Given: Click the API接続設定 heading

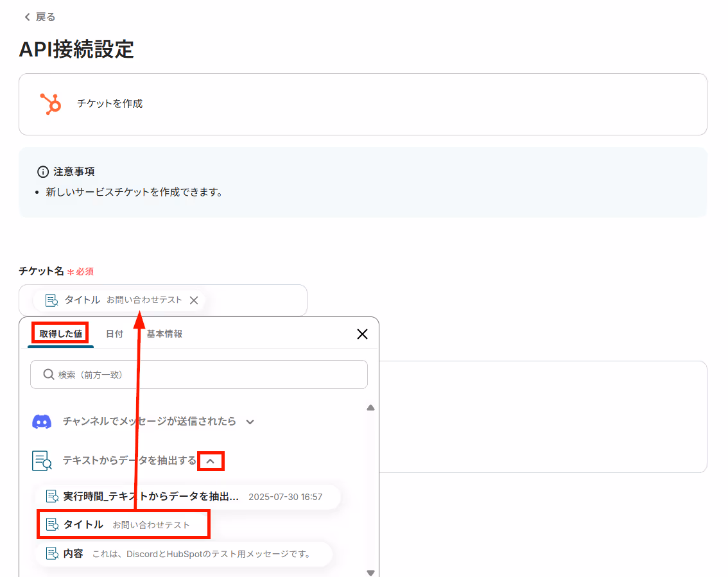Looking at the screenshot, I should coord(76,49).
